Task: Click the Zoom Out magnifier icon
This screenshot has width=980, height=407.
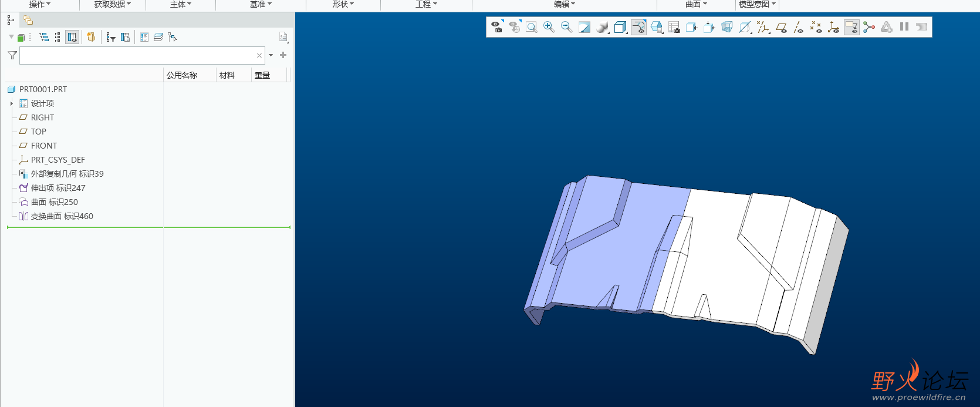Action: (x=566, y=27)
